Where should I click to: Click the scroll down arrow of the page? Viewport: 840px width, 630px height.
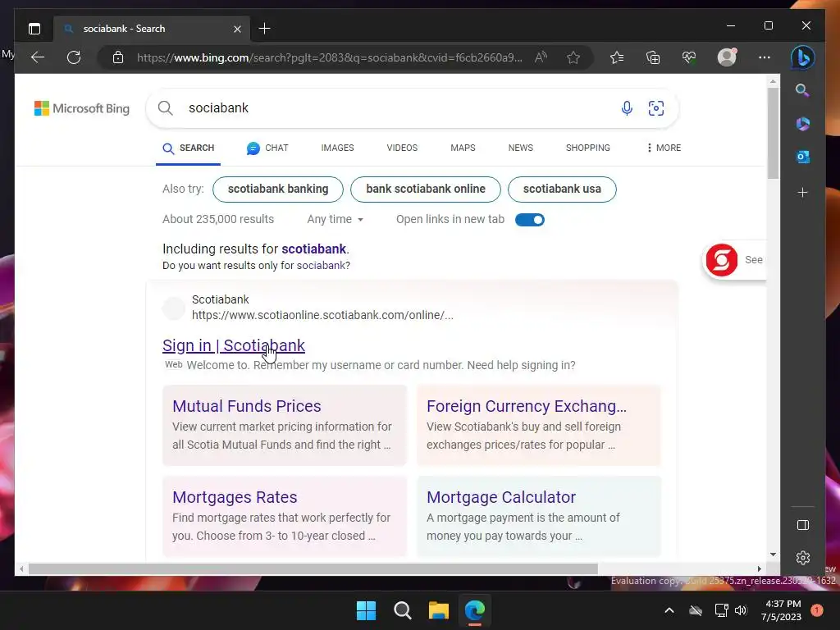pos(773,555)
